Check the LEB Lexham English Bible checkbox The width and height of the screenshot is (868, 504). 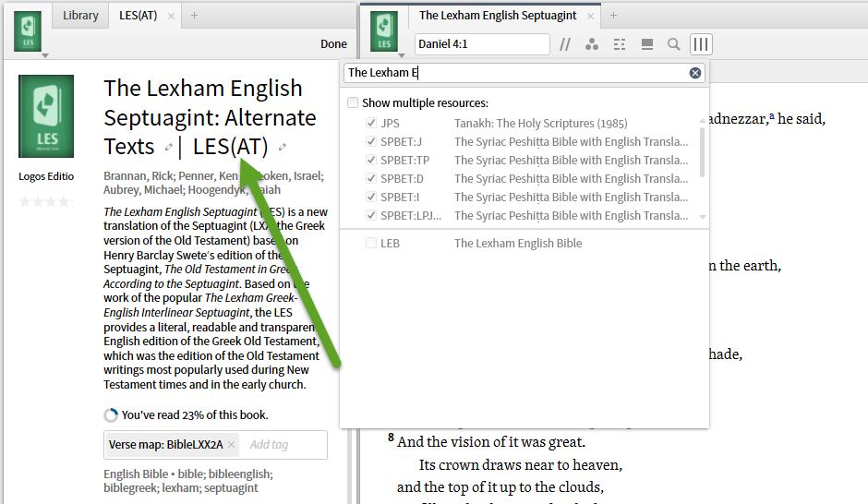tap(371, 243)
